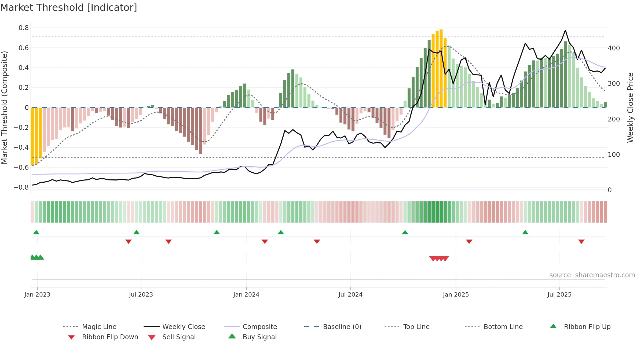
Task: Toggle the Bottom Line legend entry
Action: (494, 327)
